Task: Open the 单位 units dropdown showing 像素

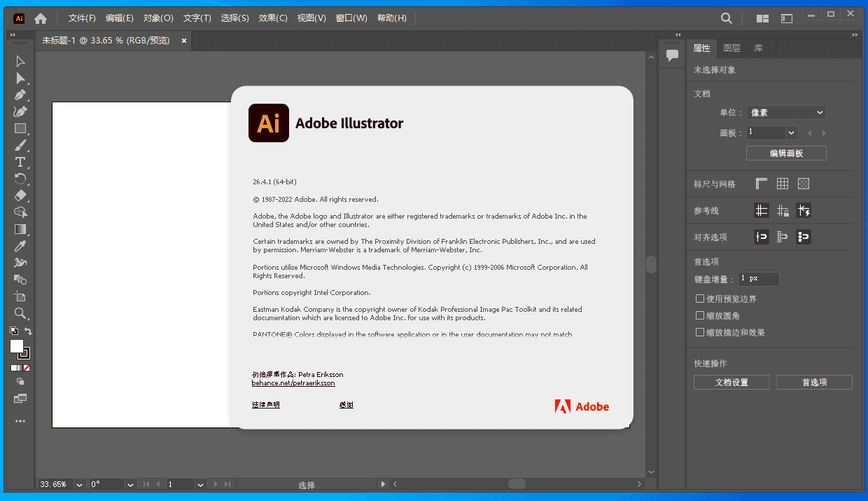Action: pyautogui.click(x=785, y=111)
